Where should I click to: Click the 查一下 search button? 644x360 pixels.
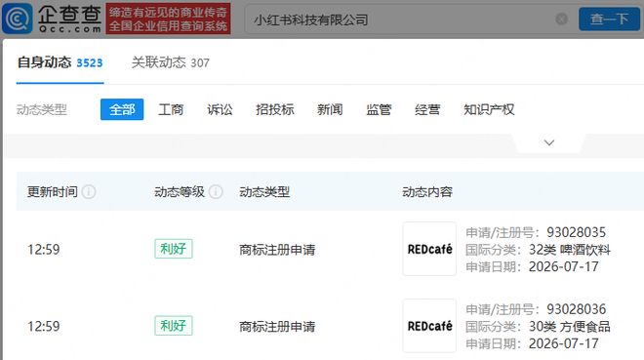[x=609, y=19]
